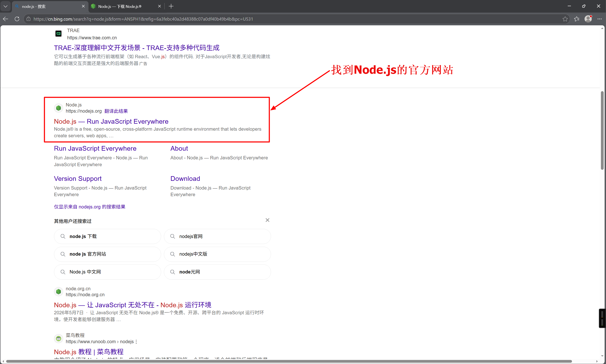
Task: Click the vertical scrollbar up arrow
Action: pyautogui.click(x=602, y=28)
